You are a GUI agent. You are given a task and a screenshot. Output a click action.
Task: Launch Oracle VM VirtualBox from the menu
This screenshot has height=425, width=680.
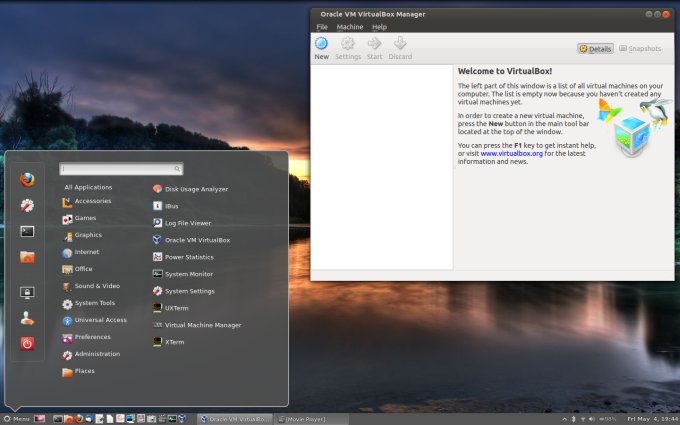coord(197,240)
